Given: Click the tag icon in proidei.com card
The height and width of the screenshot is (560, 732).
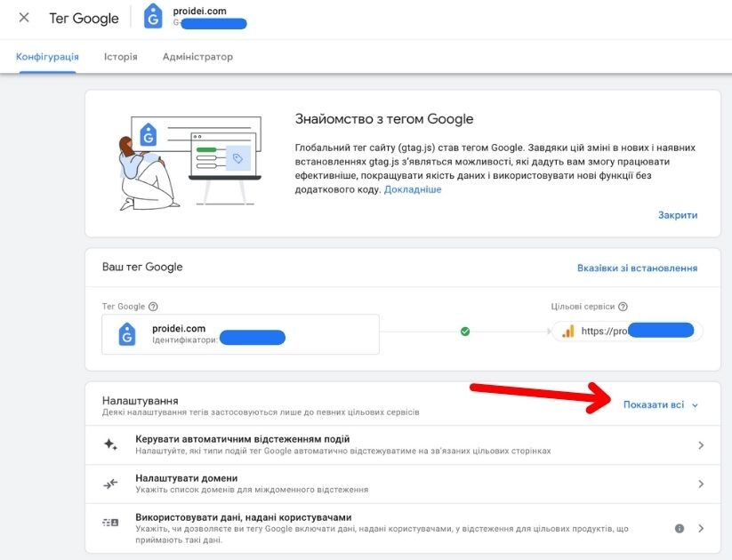Looking at the screenshot, I should (x=127, y=334).
